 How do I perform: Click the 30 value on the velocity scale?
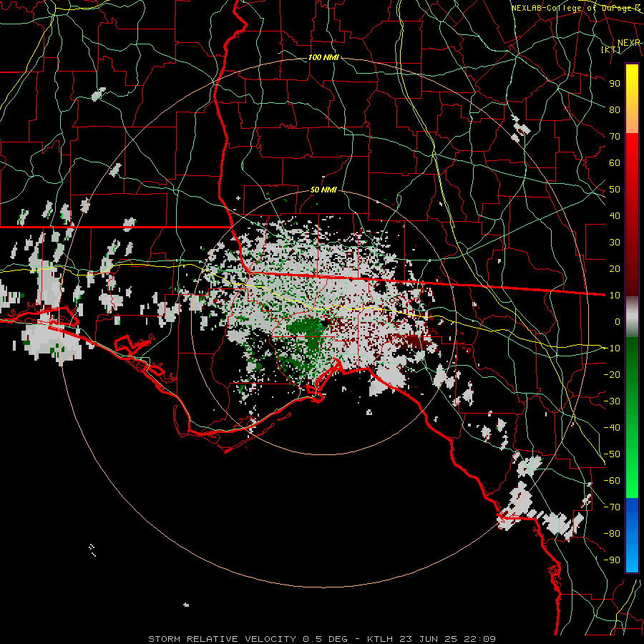click(615, 243)
